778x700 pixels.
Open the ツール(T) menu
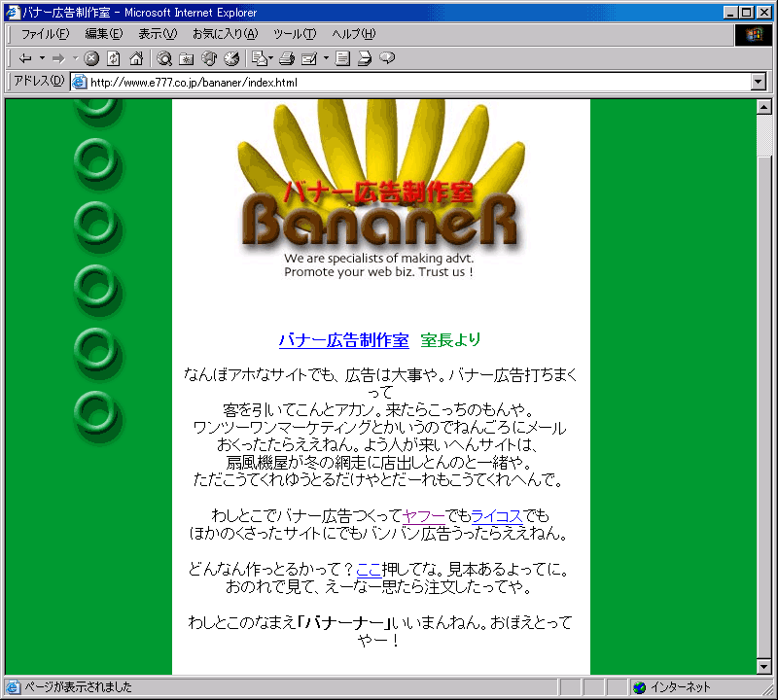click(295, 34)
